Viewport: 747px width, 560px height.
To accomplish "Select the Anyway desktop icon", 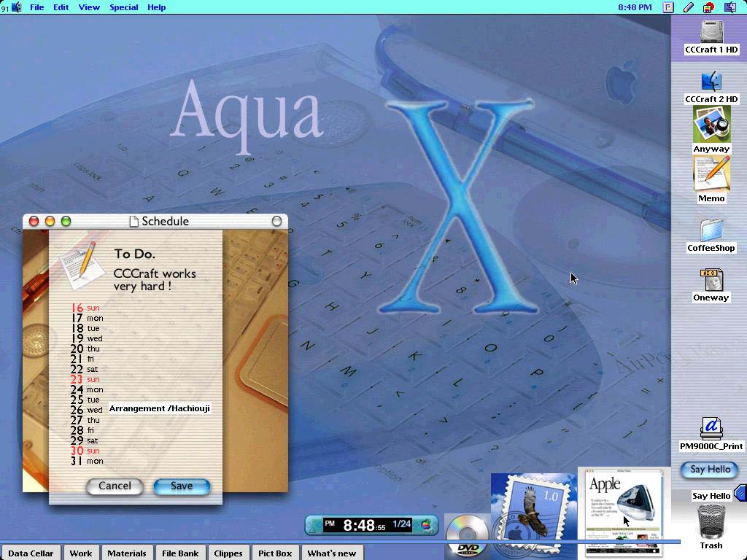I will tap(711, 124).
